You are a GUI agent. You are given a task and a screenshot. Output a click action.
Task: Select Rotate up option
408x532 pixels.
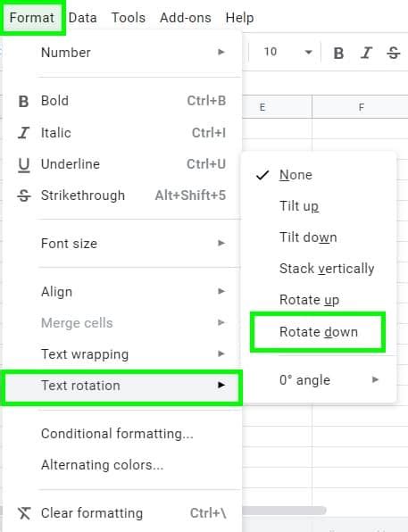click(319, 300)
